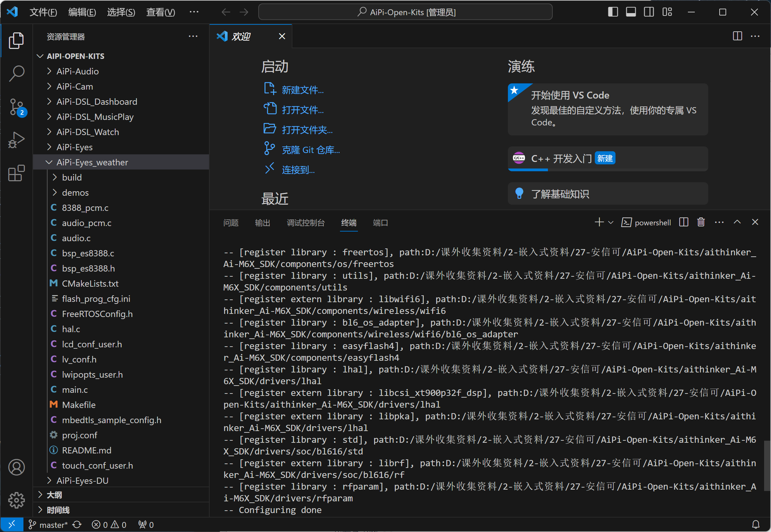Open main.c in the explorer
Viewport: 771px width, 532px height.
pos(121,389)
